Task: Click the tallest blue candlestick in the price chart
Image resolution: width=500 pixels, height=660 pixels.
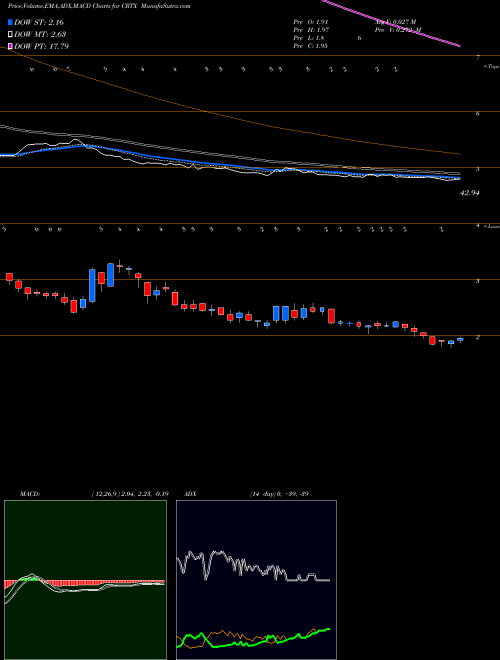Action: (92, 285)
